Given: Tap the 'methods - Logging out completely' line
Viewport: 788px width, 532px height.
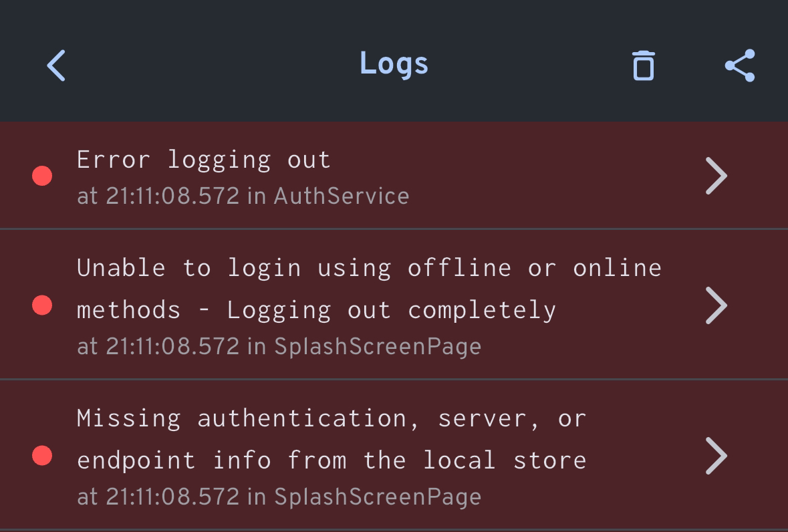Looking at the screenshot, I should tap(316, 310).
